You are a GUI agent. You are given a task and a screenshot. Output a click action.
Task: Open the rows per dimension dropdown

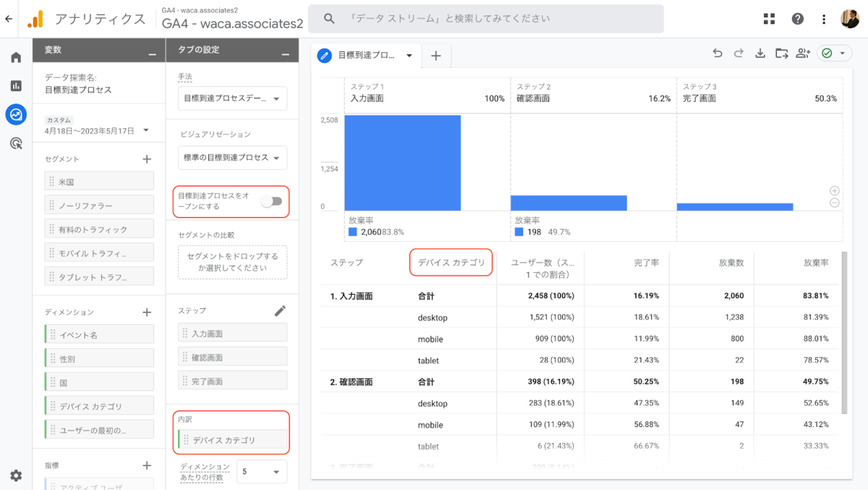(261, 472)
